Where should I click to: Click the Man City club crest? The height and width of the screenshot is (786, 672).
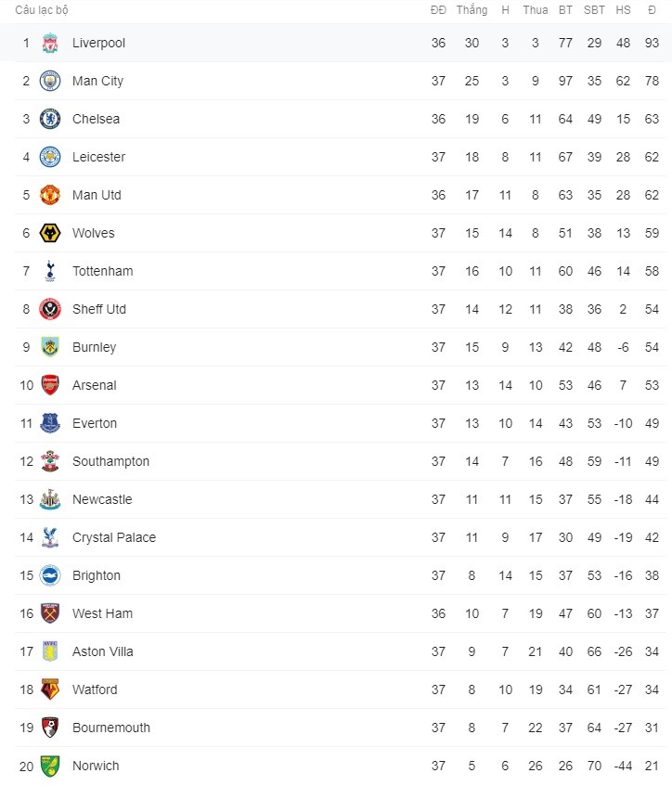click(50, 81)
